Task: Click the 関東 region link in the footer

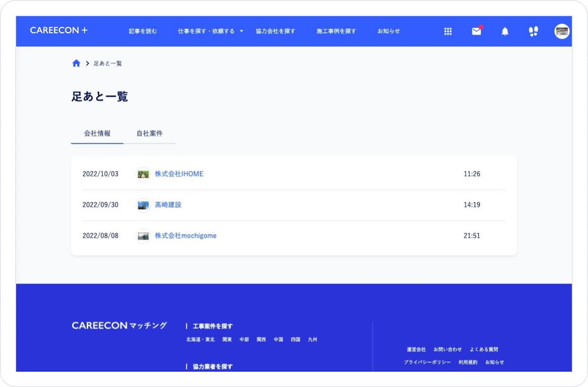Action: [x=227, y=340]
